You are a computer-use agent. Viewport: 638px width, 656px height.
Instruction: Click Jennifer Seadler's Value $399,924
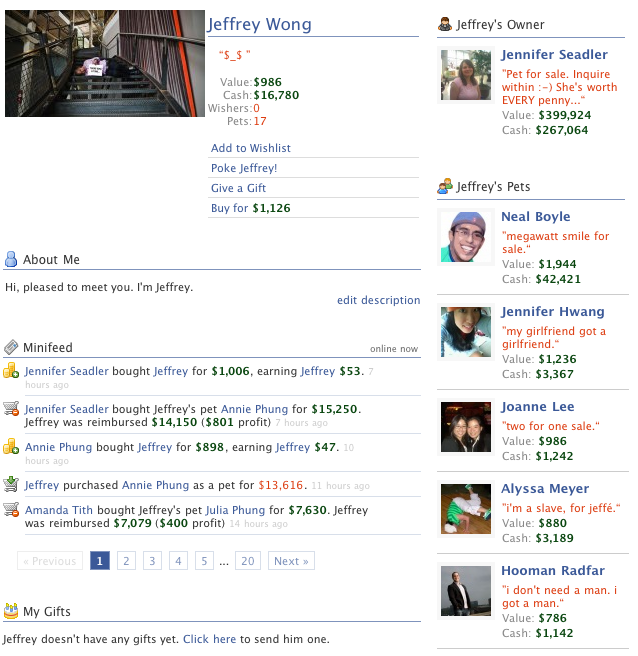(564, 115)
